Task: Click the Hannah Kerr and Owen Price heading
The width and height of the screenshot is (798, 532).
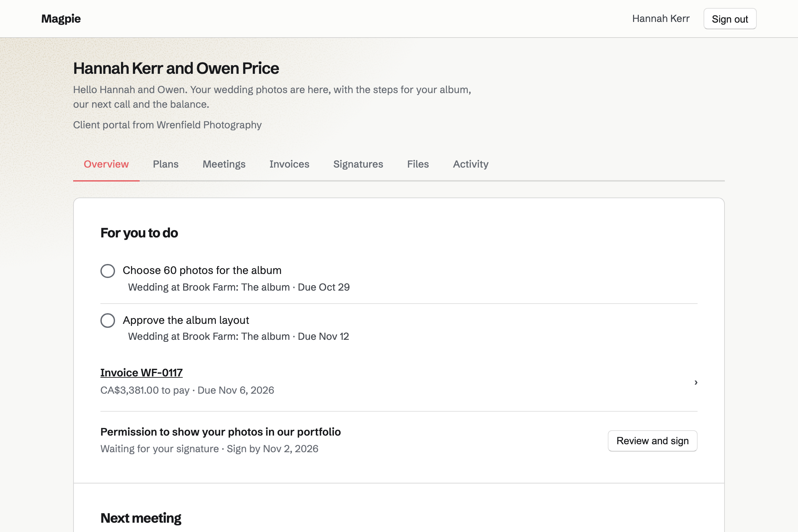Action: [176, 68]
